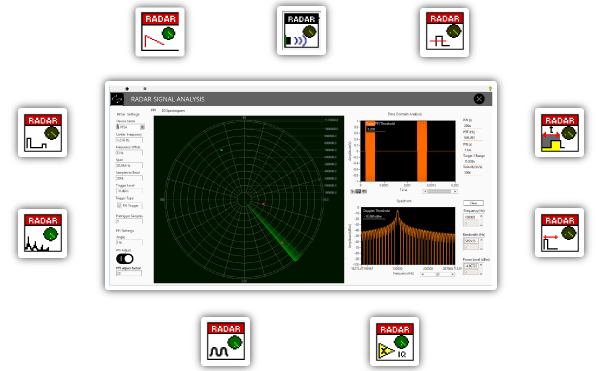The height and width of the screenshot is (371, 600).
Task: Choose the RADAR pulse interval arrow icon
Action: [559, 233]
